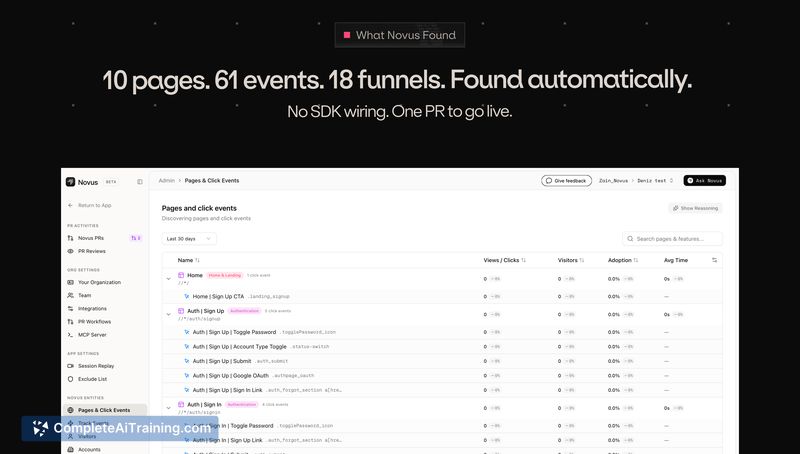Select Auth | Sign Up | Submit row
The image size is (800, 454).
click(442, 361)
